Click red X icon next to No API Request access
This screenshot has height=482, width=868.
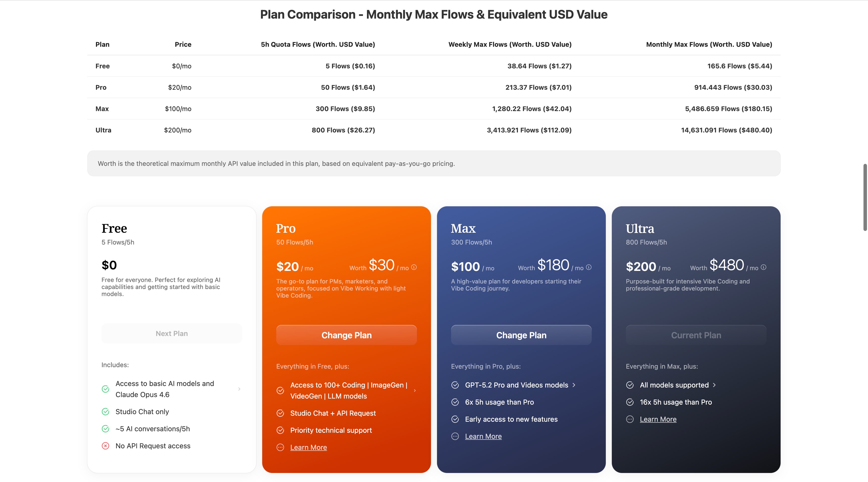click(x=105, y=446)
